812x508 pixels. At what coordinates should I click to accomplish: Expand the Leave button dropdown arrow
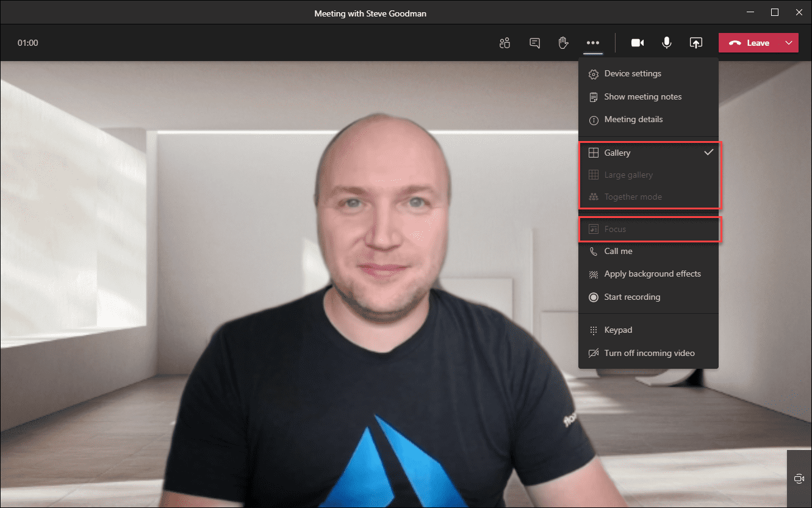click(789, 43)
